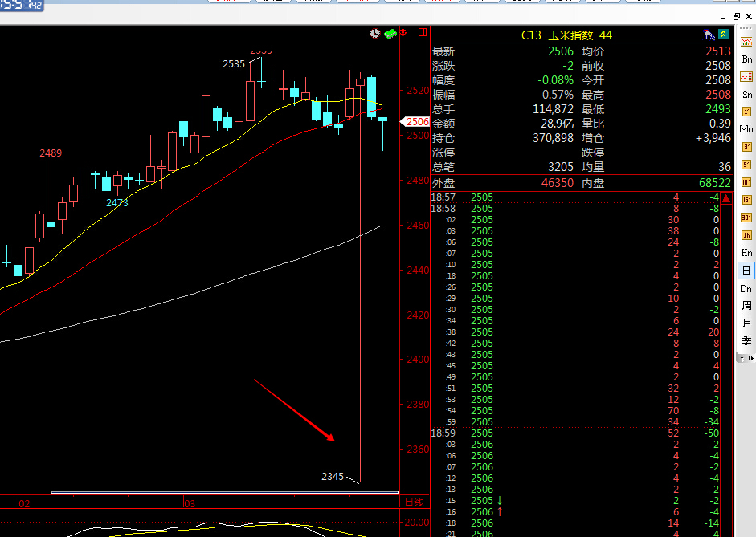Switch to quarterly (季) period
This screenshot has height=537, width=756.
[746, 340]
